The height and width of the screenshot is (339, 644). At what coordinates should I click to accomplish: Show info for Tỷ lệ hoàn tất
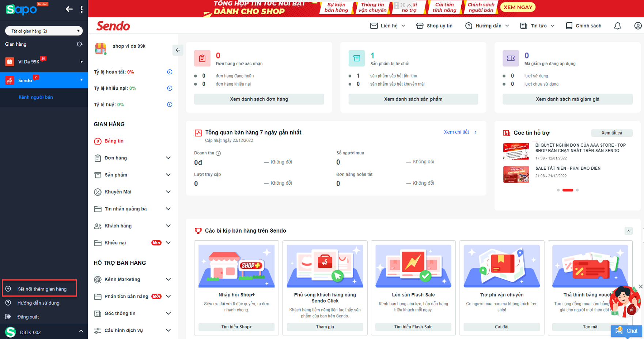[170, 72]
